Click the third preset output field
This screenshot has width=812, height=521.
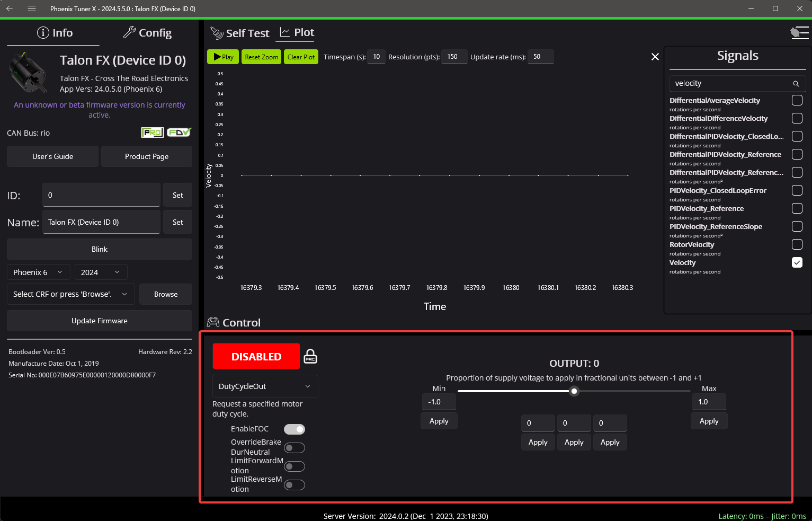point(610,423)
